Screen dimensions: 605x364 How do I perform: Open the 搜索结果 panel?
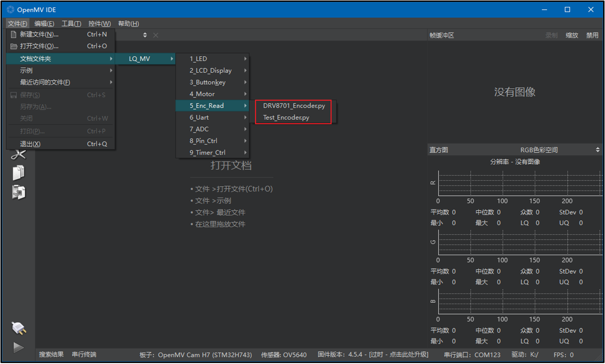[x=51, y=354]
